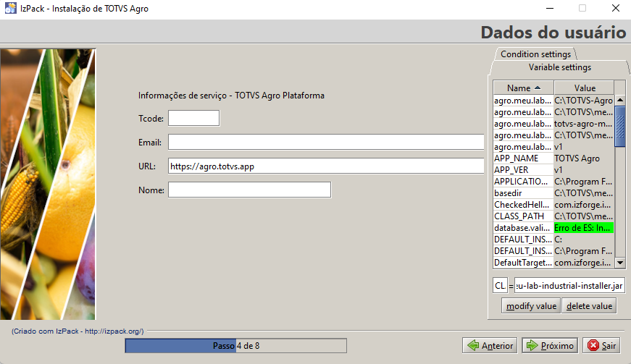Focus the Email text field
Viewport: 631px width, 364px height.
click(x=326, y=142)
